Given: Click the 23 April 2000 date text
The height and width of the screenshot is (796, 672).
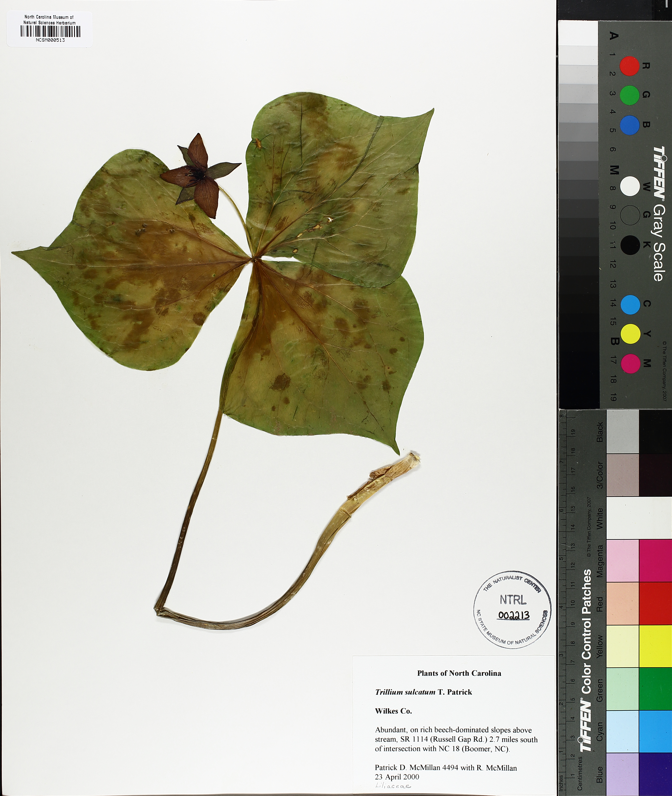Looking at the screenshot, I should coord(397,777).
